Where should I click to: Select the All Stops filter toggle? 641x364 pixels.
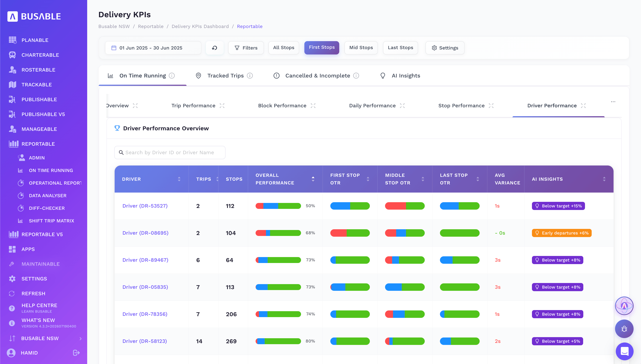click(x=283, y=47)
